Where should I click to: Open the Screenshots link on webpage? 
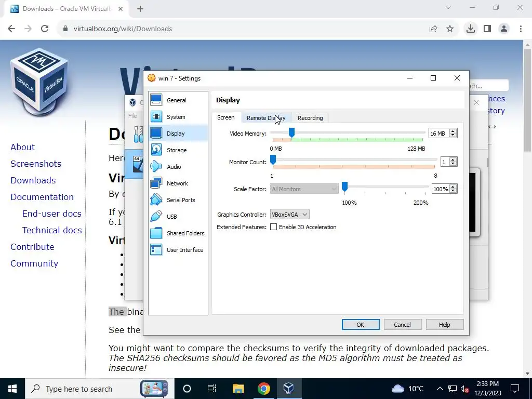point(36,164)
